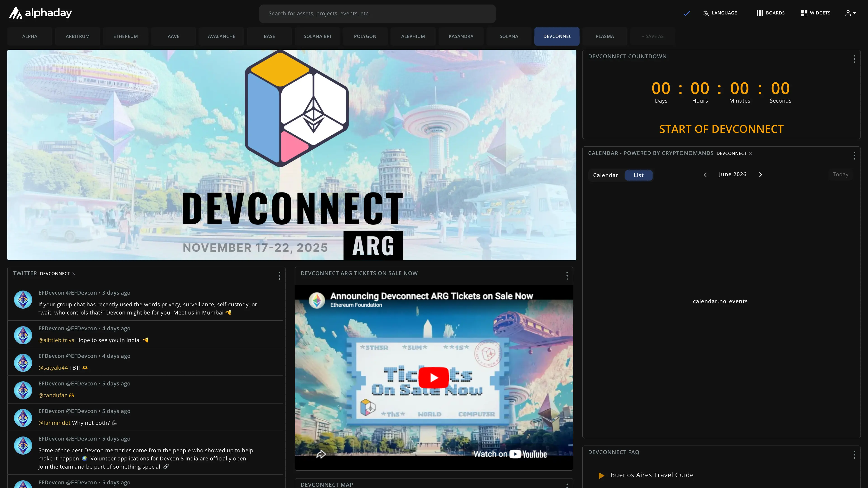Play the Devconnect ARG tickets YouTube video
Viewport: 868px width, 488px height.
click(434, 378)
